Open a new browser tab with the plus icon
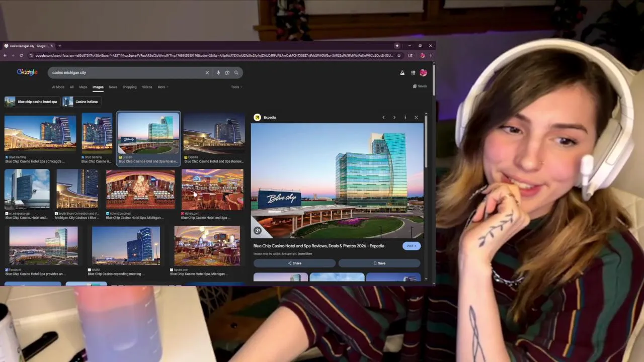This screenshot has width=644, height=362. pos(60,46)
